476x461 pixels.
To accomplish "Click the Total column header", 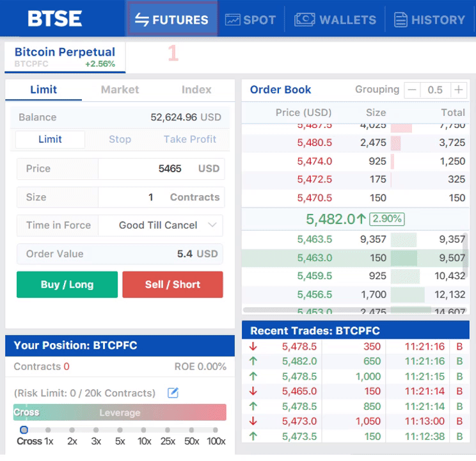I will 453,113.
